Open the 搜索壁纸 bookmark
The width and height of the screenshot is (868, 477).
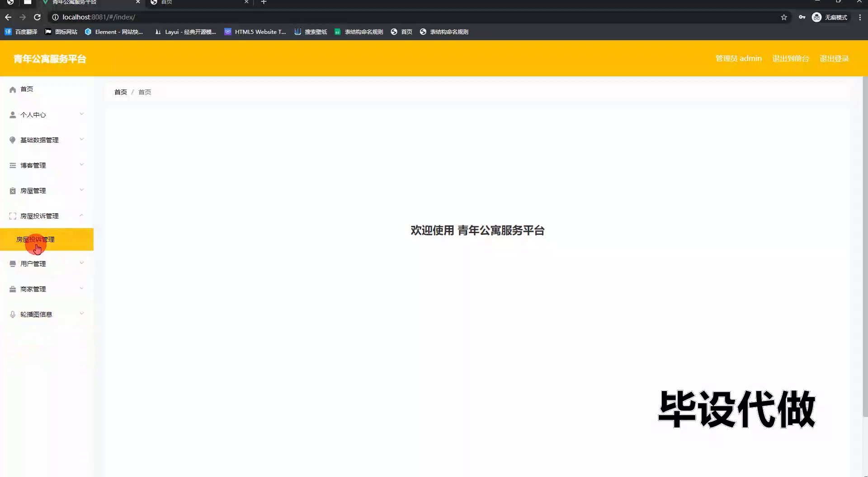click(x=311, y=32)
